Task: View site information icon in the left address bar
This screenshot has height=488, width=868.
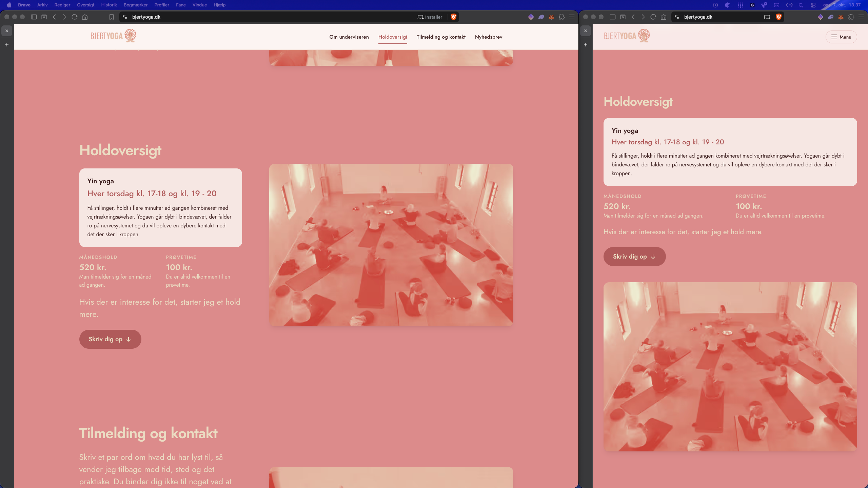Action: pyautogui.click(x=125, y=17)
